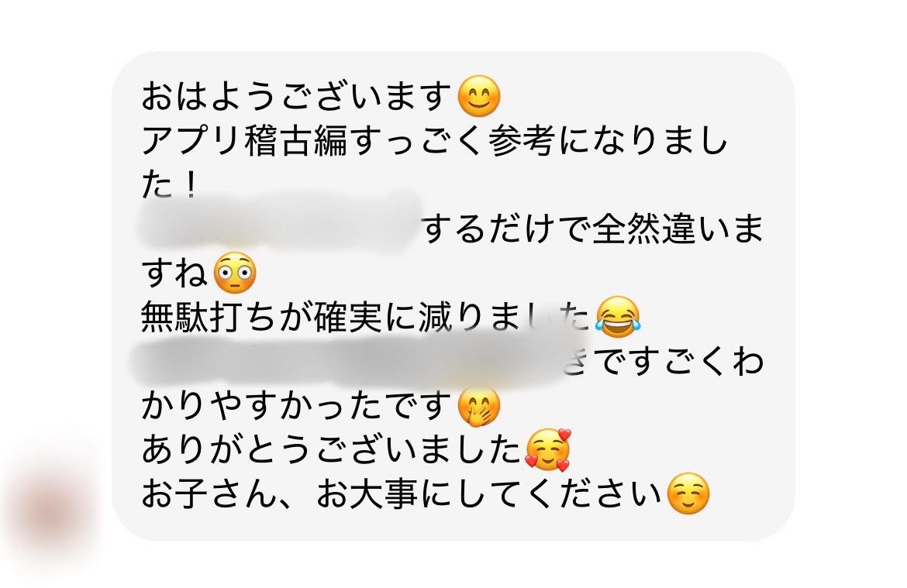This screenshot has height=588, width=907.
Task: Click the text お子さん、お大事にしてください
Action: [402, 494]
